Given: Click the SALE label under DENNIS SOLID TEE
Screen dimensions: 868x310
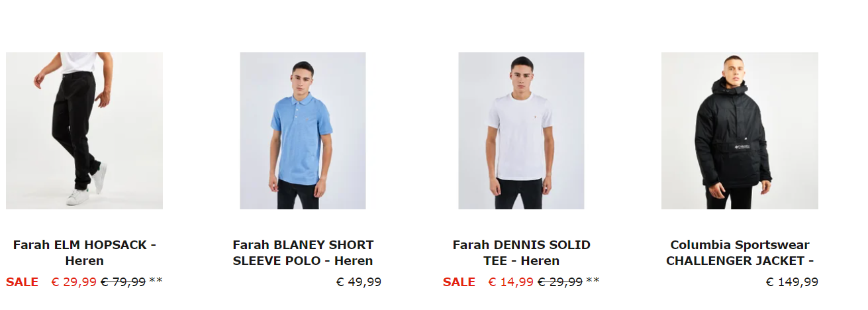Looking at the screenshot, I should coord(459,282).
